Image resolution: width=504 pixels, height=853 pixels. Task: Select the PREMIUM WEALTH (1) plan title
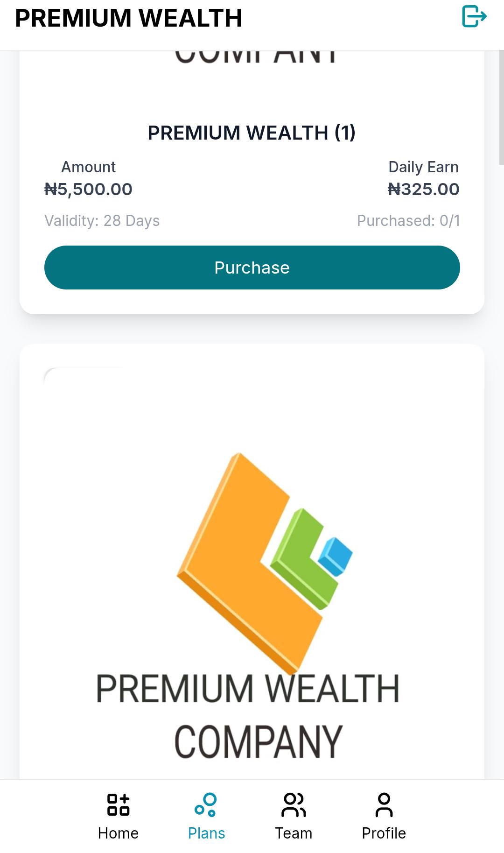pyautogui.click(x=252, y=133)
